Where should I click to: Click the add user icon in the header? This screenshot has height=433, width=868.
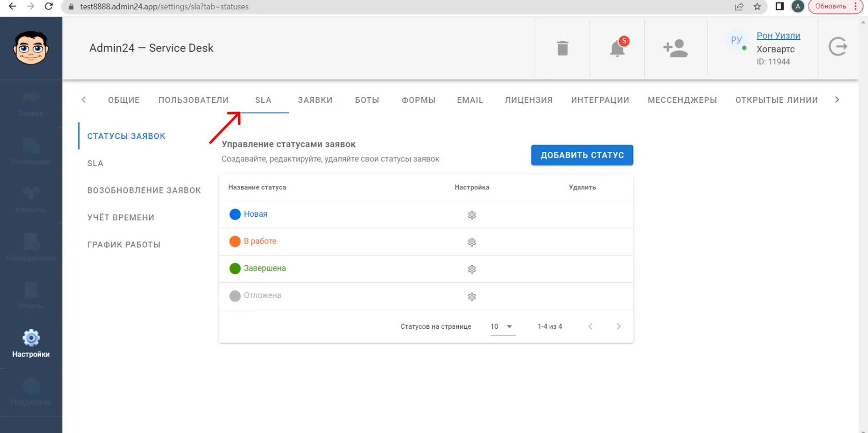pyautogui.click(x=676, y=48)
